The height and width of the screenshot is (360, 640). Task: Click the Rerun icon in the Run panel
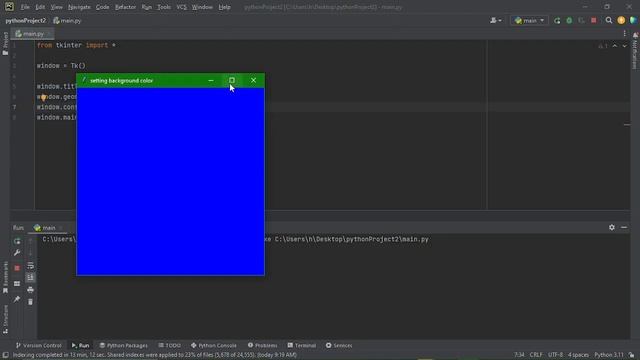17,241
